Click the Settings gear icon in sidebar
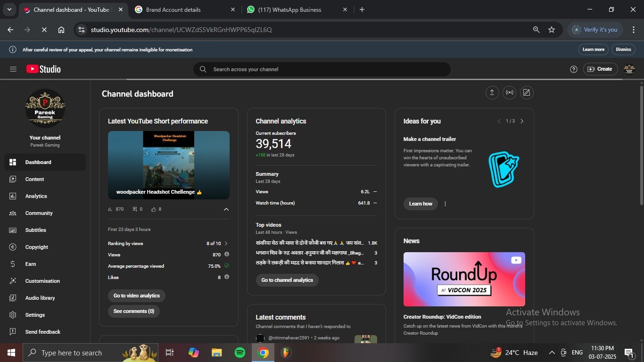Image resolution: width=644 pixels, height=362 pixels. pos(13,315)
